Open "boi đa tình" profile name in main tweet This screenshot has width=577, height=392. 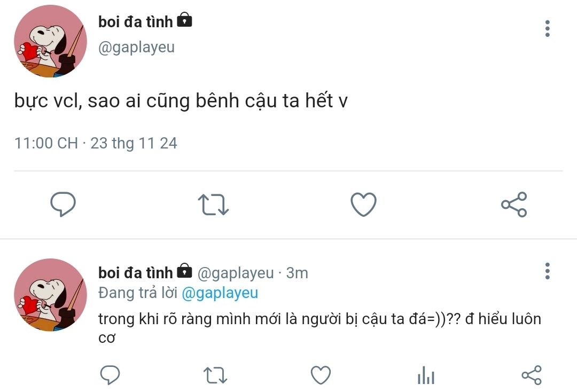coord(136,22)
